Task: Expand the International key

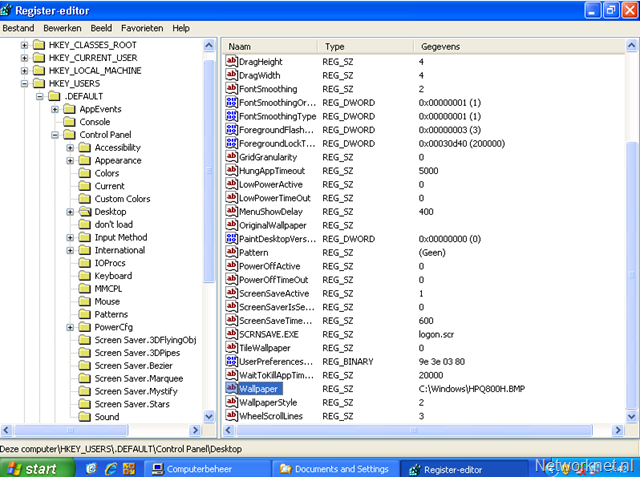Action: click(70, 251)
